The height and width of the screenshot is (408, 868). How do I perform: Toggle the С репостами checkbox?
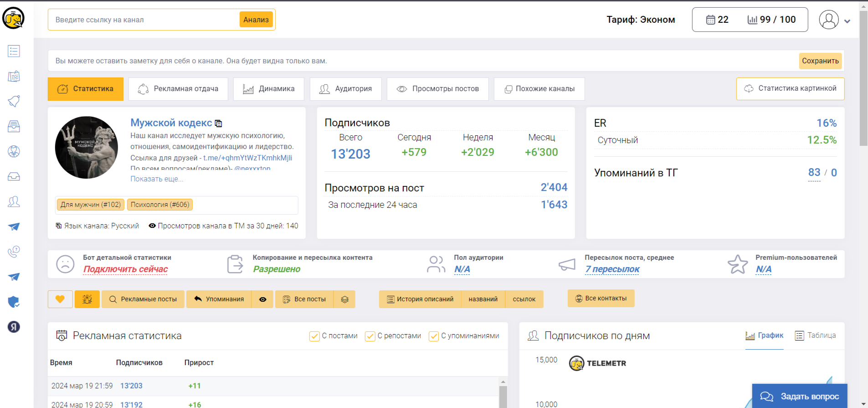click(x=370, y=336)
